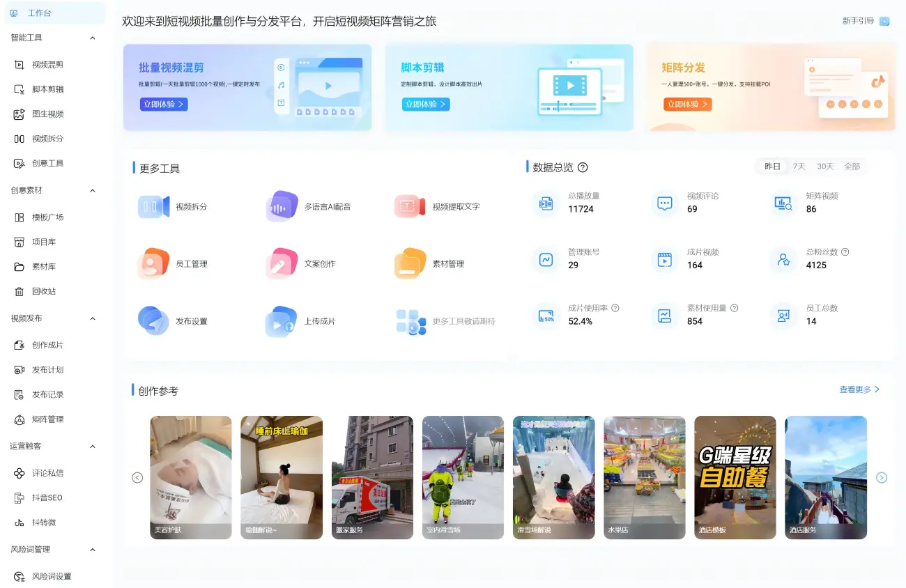906x588 pixels.
Task: Collapse the 视频发布 sidebar section
Action: point(93,318)
